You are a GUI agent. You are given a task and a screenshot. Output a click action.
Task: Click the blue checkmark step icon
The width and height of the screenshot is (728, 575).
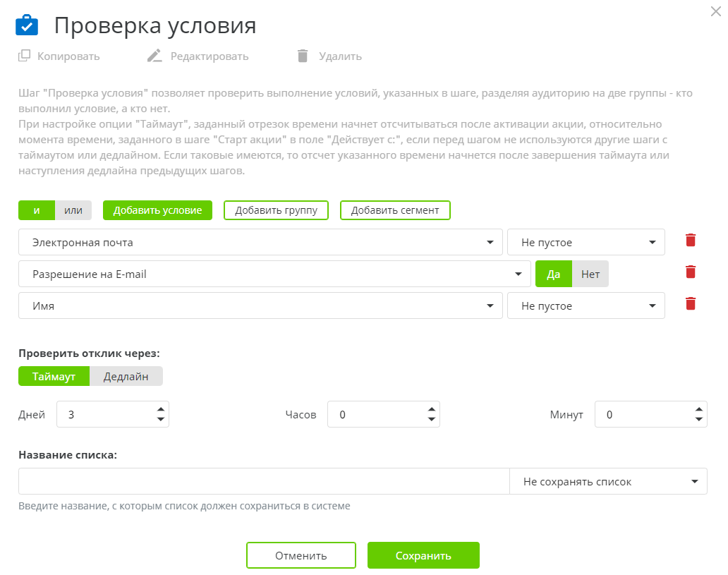[x=27, y=25]
